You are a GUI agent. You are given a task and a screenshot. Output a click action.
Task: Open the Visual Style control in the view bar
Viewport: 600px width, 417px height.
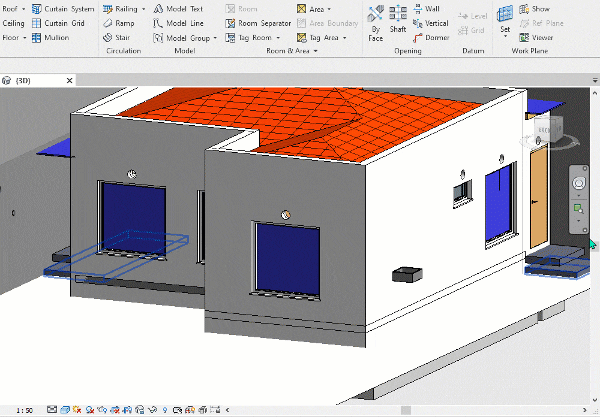[65, 410]
